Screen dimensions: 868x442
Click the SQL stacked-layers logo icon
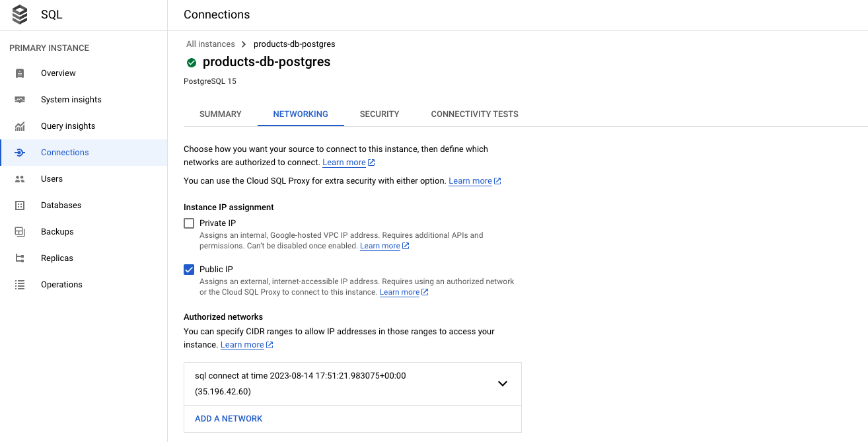[20, 15]
